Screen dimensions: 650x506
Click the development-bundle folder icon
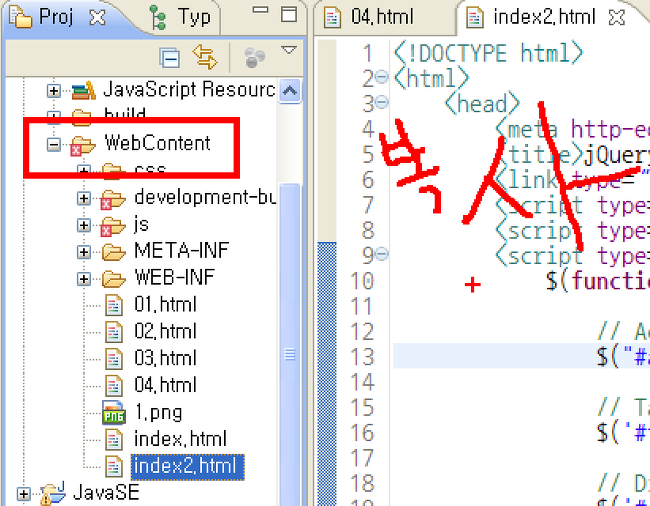[x=113, y=199]
